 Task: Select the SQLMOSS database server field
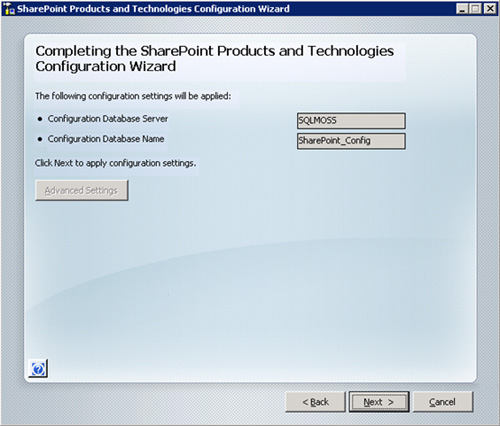click(351, 121)
